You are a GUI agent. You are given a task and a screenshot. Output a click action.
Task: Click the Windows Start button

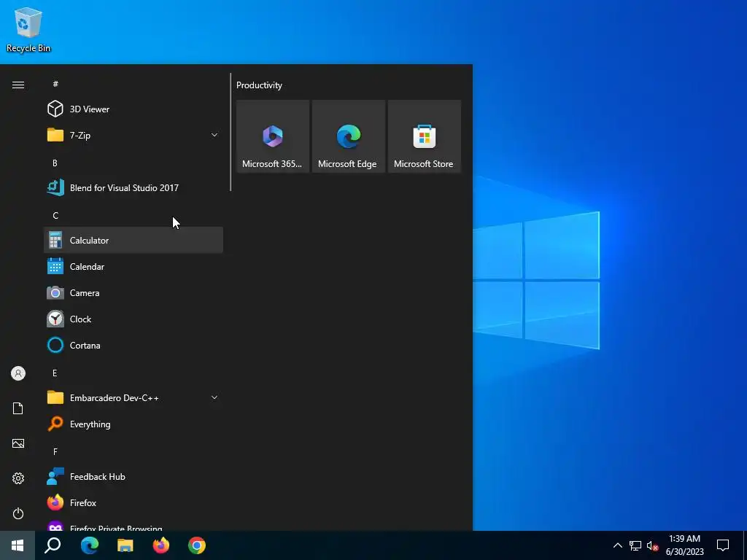click(x=18, y=545)
